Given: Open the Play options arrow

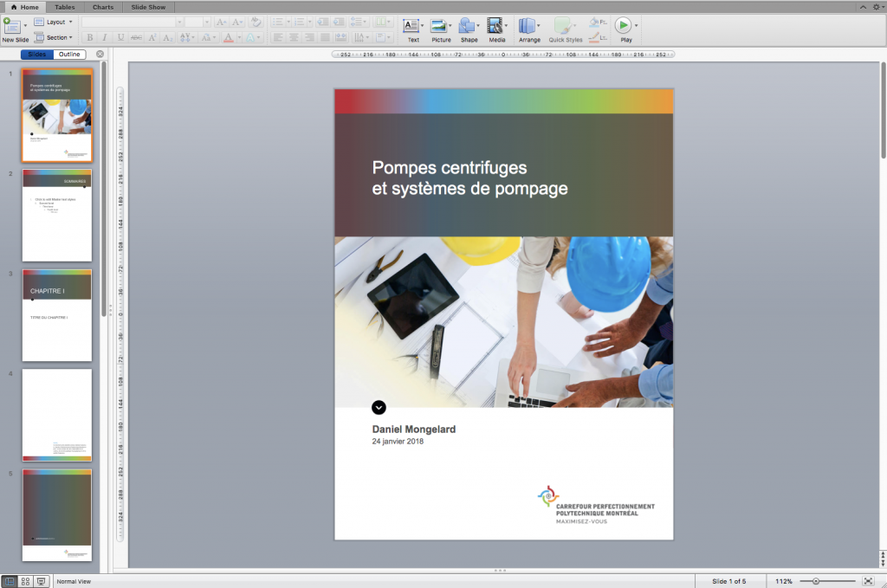Looking at the screenshot, I should [x=637, y=26].
